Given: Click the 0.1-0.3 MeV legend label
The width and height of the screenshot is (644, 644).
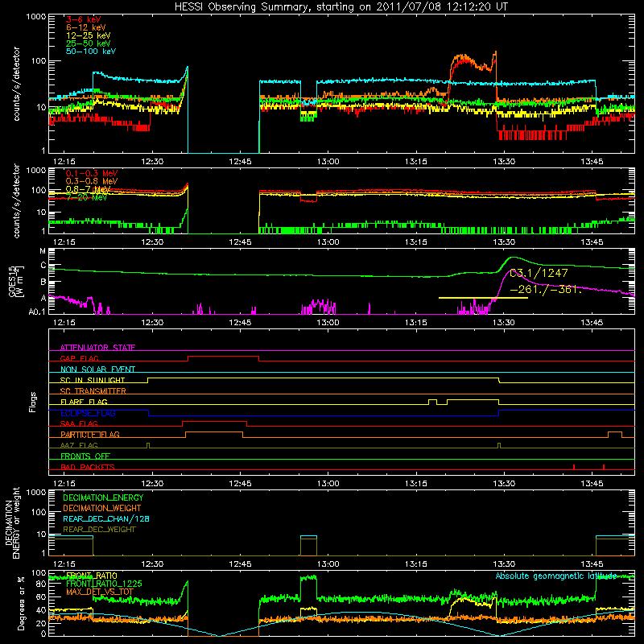Looking at the screenshot, I should point(92,173).
